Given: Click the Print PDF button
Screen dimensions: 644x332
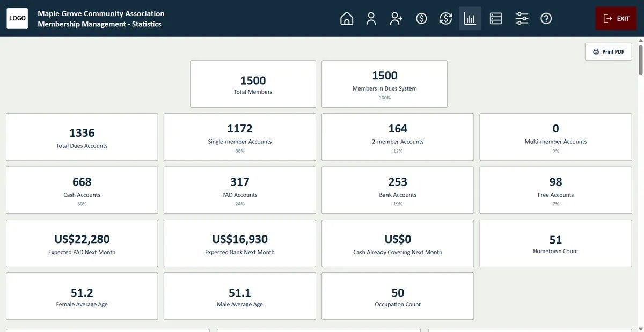Looking at the screenshot, I should coord(608,52).
